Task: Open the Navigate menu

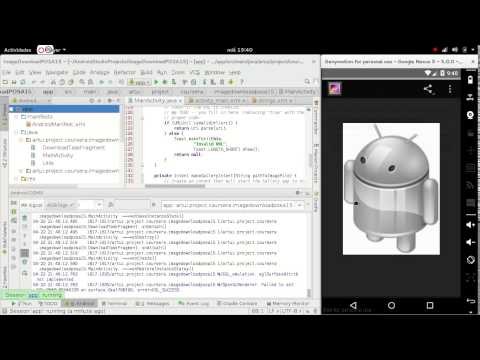Action: coord(57,72)
